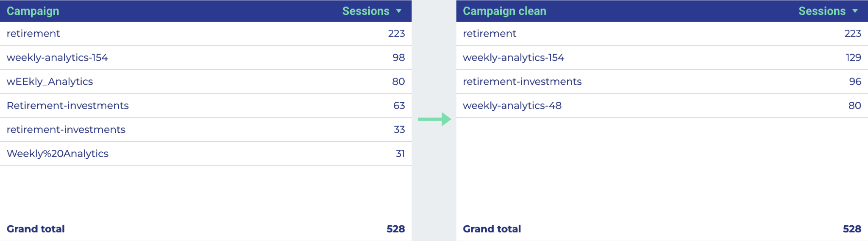
Task: Click the sort arrow beside right Sessions header
Action: [855, 11]
